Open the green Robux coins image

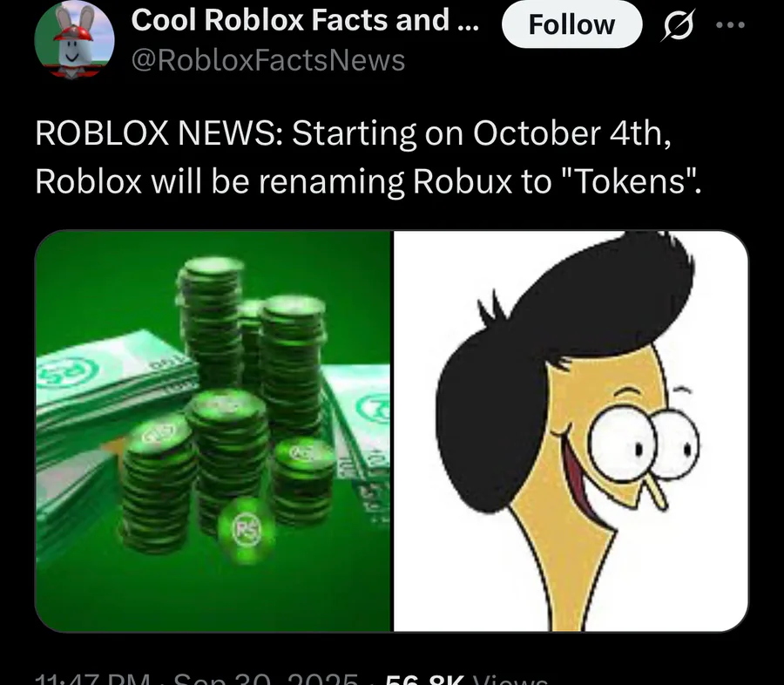click(x=213, y=431)
